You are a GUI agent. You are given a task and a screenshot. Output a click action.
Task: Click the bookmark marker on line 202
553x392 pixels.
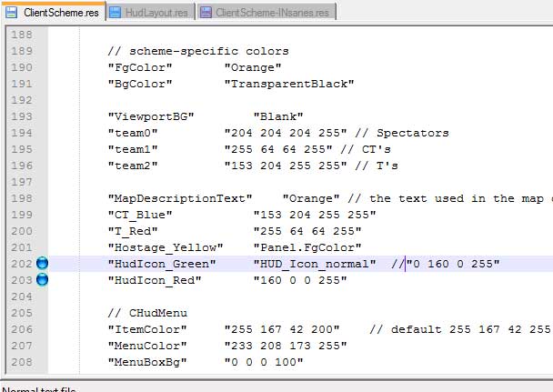(42, 264)
